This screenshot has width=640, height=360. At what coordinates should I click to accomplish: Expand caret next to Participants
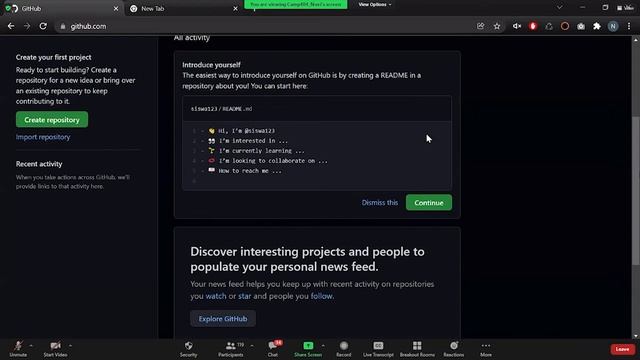click(x=252, y=346)
